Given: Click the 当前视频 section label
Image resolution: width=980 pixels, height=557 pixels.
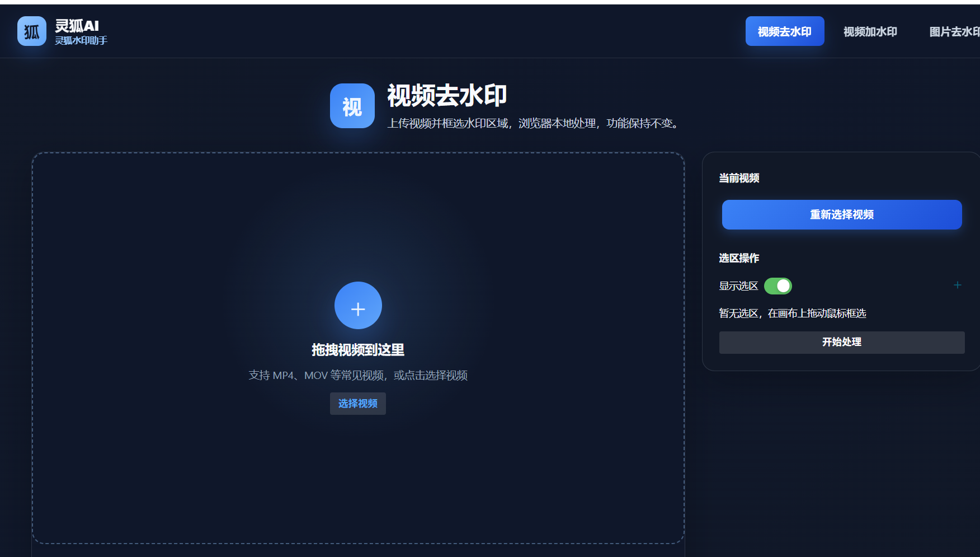Looking at the screenshot, I should coord(739,178).
